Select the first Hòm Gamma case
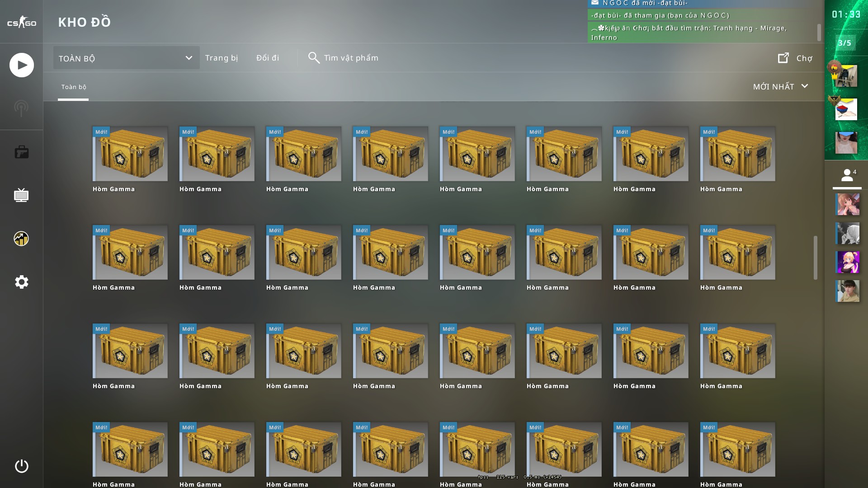Screen dimensions: 868x488 [x=130, y=154]
